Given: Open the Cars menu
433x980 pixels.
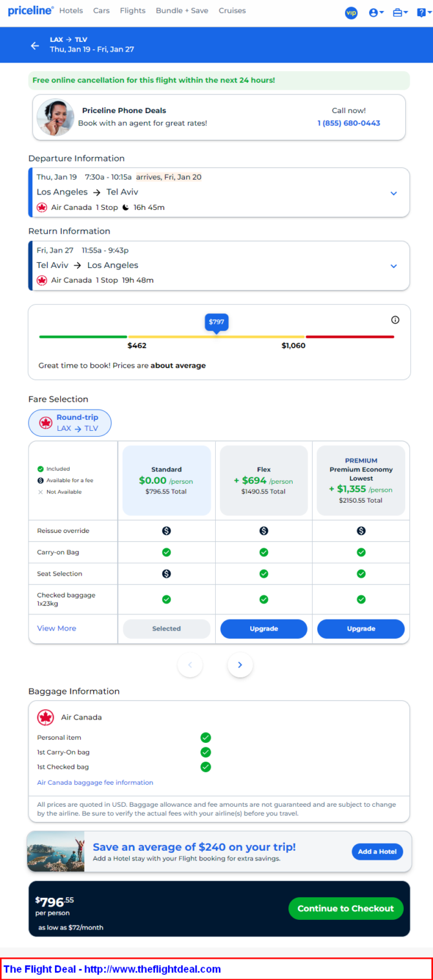Looking at the screenshot, I should click(101, 10).
